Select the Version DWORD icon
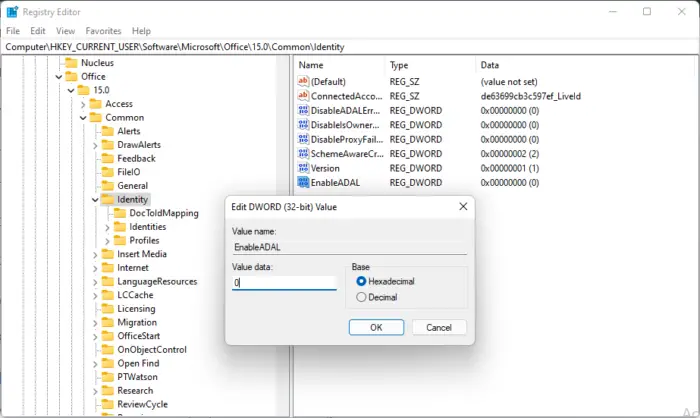Screen dimensions: 700x418 click(x=303, y=168)
